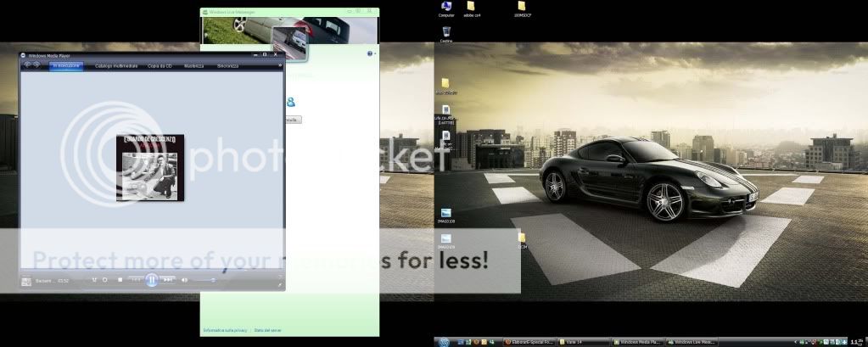
Task: Click the Media Player back arrow
Action: [27, 65]
